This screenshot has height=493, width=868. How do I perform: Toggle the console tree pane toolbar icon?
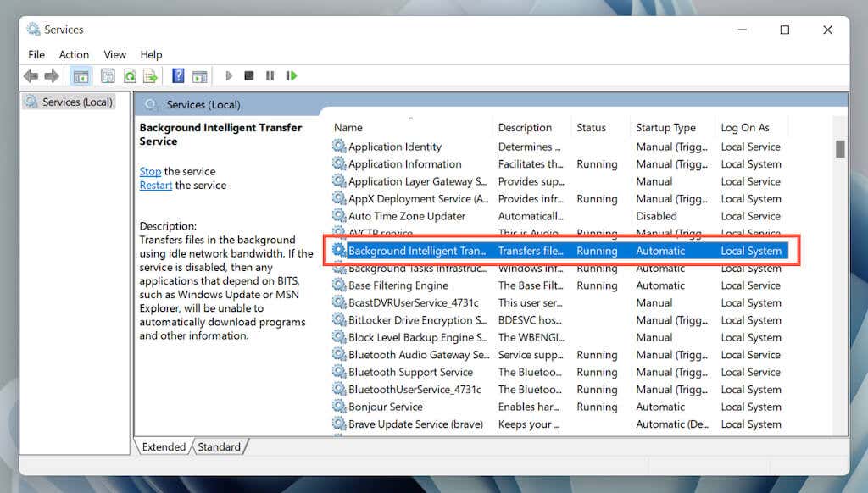[x=81, y=75]
